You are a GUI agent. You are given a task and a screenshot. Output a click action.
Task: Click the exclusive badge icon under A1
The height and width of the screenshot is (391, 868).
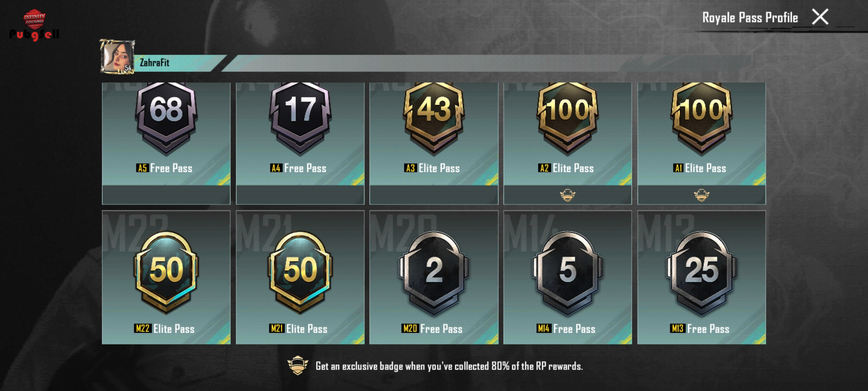pos(701,195)
